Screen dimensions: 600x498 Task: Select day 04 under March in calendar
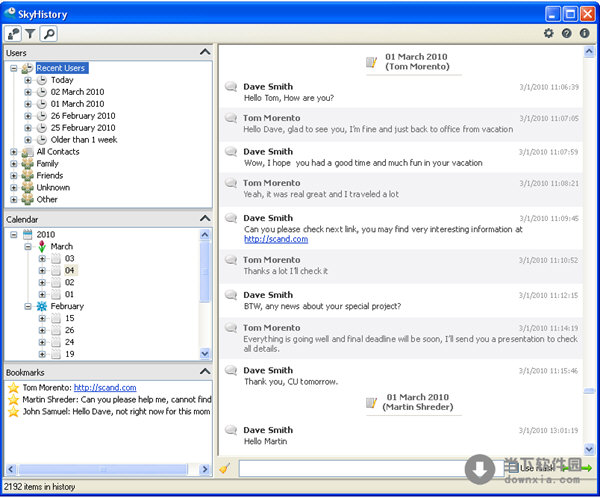click(x=70, y=270)
